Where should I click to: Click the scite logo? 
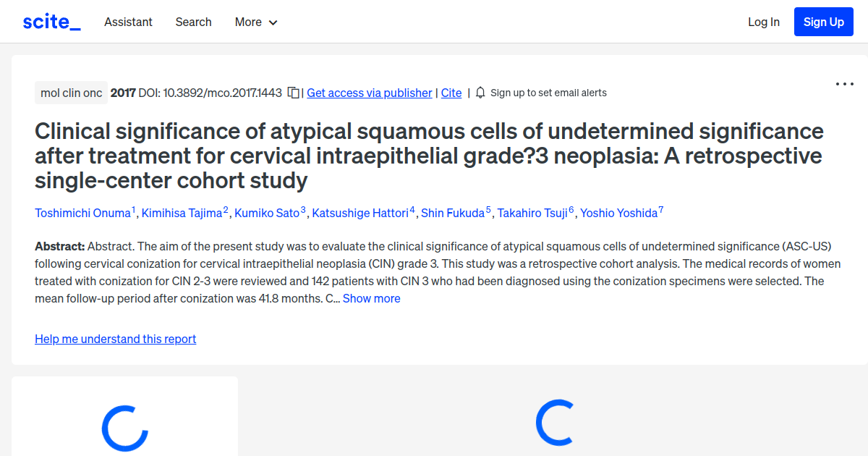point(51,21)
